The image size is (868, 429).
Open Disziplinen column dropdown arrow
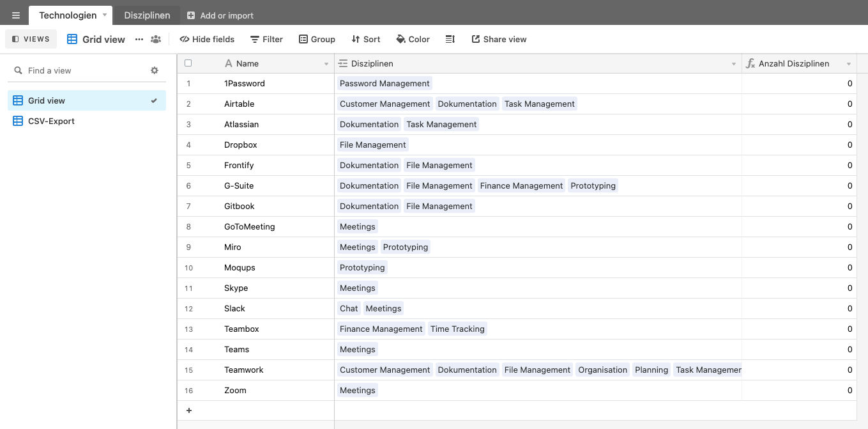[x=734, y=64]
